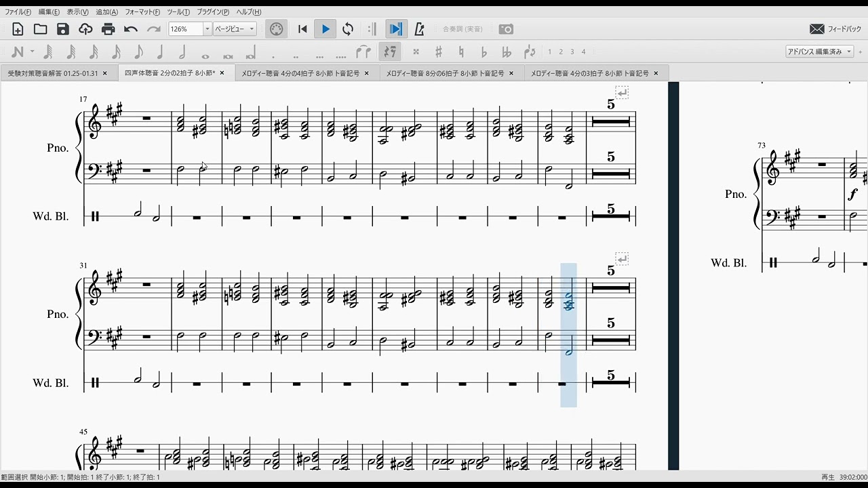Open ヘルプ(H) menu
This screenshot has height=488, width=868.
click(x=249, y=12)
